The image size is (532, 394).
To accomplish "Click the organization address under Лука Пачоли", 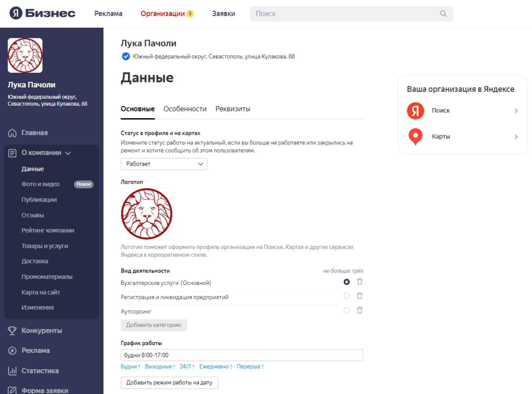I will pos(214,57).
